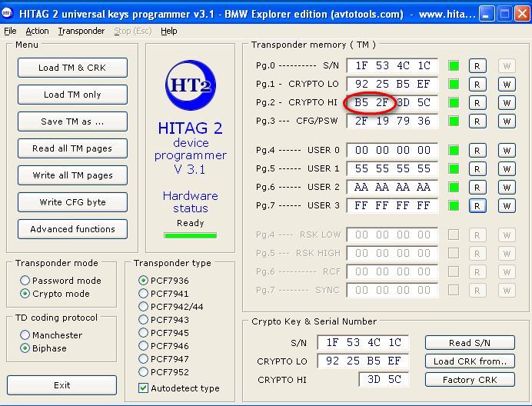Click Pg.3 CFG/PSW value field
The width and height of the screenshot is (532, 406).
pyautogui.click(x=392, y=121)
